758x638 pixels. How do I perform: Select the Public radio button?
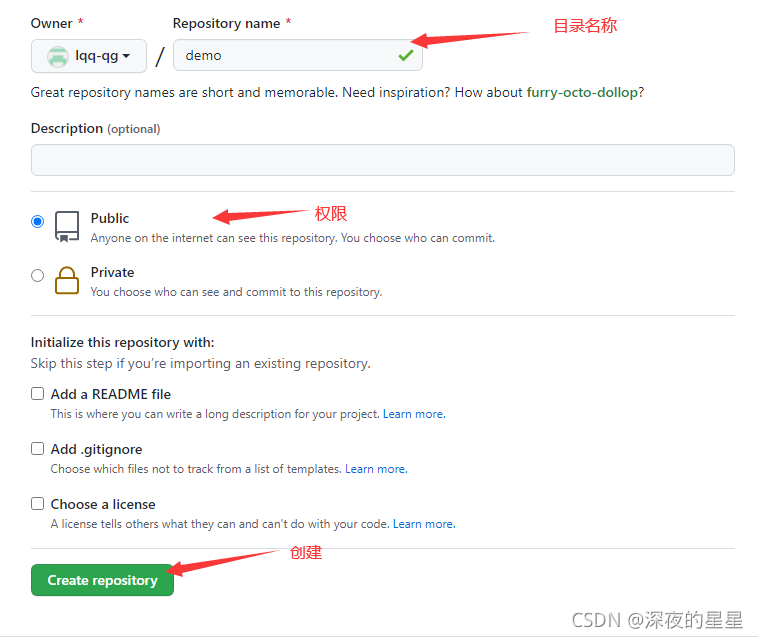(x=37, y=221)
